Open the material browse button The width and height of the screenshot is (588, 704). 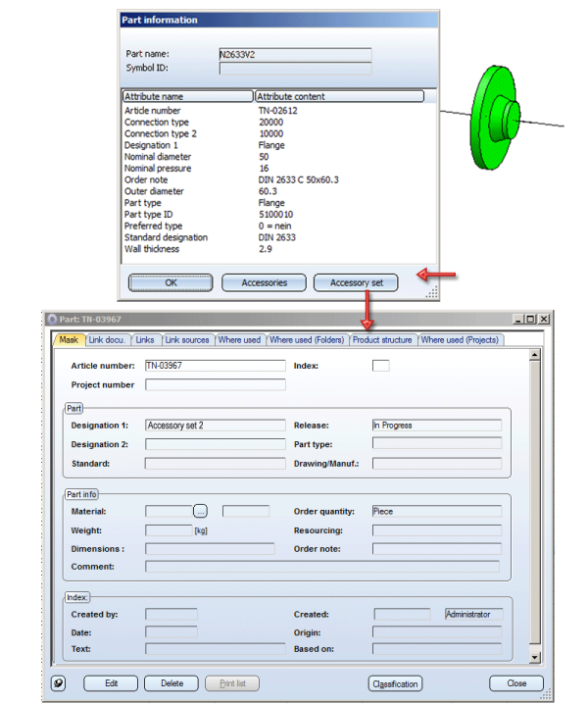tap(200, 511)
